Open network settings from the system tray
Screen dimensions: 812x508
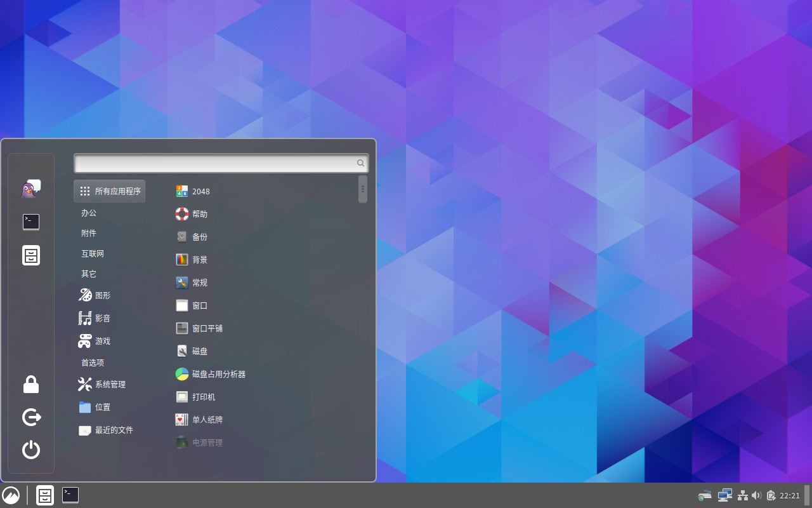(x=742, y=495)
